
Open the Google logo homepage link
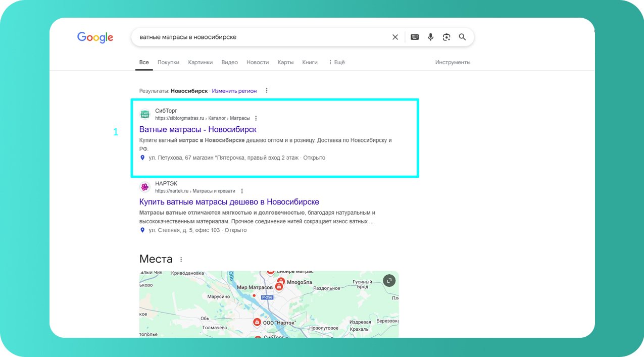pyautogui.click(x=95, y=37)
